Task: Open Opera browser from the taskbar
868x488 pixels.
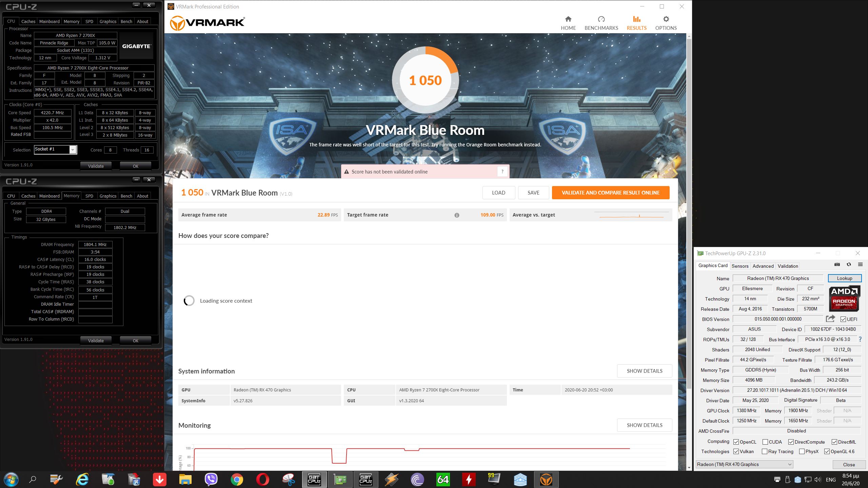Action: 262,480
